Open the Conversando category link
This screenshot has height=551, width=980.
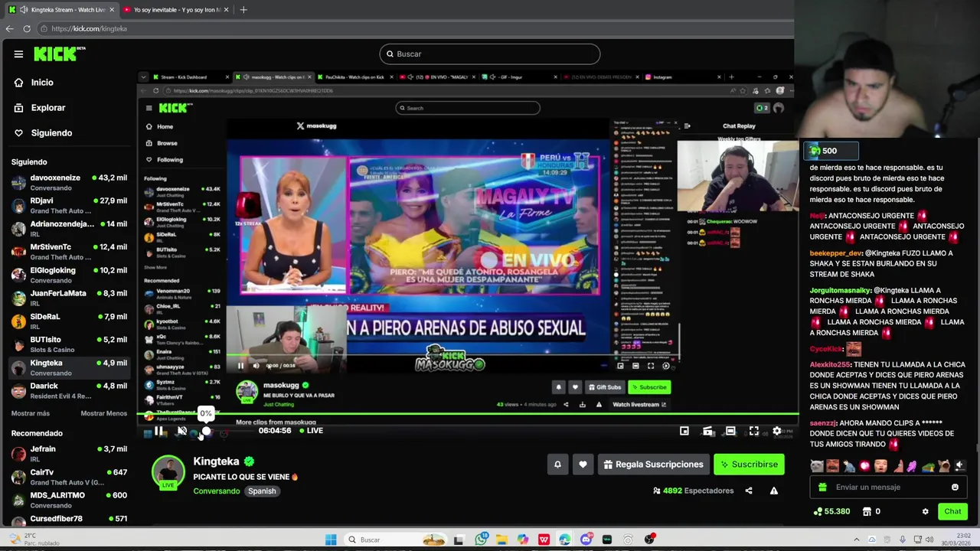click(216, 491)
